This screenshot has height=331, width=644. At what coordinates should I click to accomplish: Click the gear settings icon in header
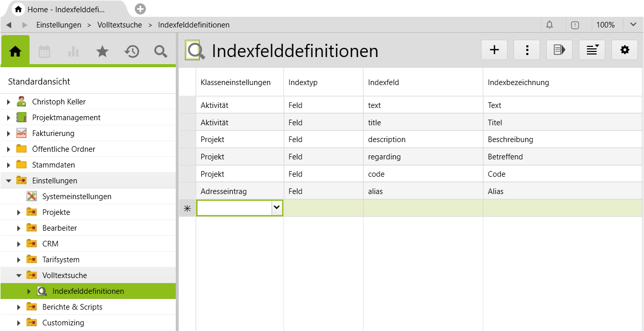coord(624,50)
